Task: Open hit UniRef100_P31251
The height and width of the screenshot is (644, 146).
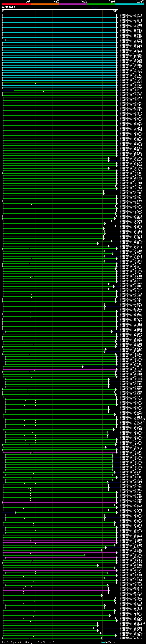Action: tap(131, 58)
